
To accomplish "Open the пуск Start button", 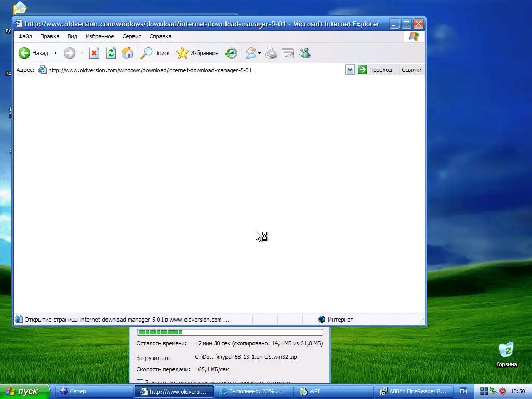I will [x=25, y=391].
